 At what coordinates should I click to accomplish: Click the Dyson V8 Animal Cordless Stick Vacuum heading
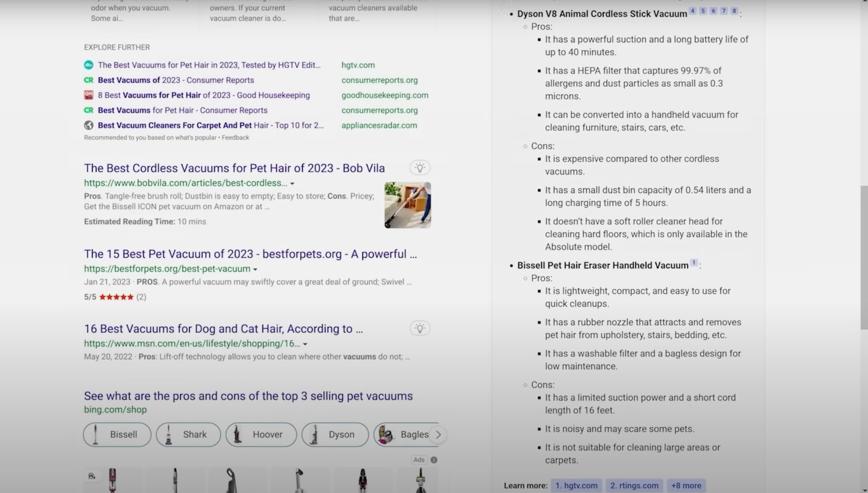click(602, 14)
